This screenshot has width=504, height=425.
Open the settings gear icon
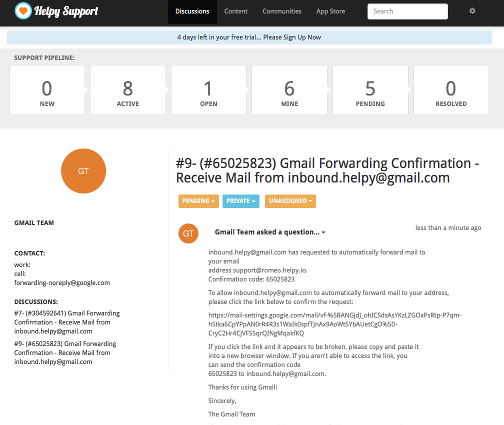[x=472, y=11]
